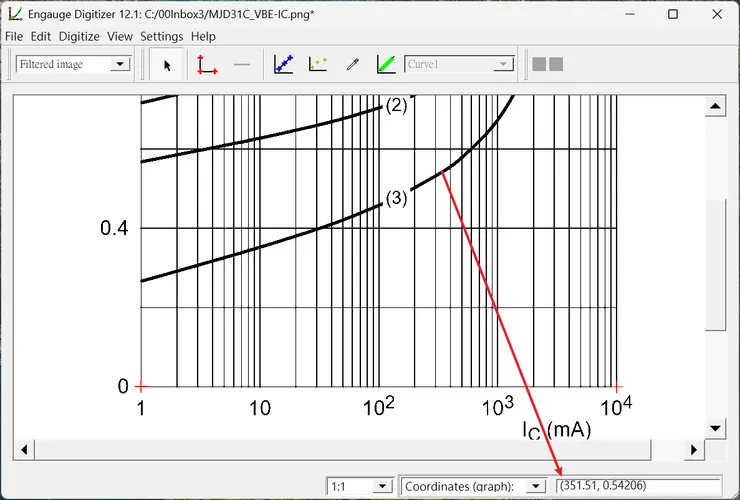This screenshot has width=740, height=500.
Task: Click the second gray view button
Action: [556, 64]
